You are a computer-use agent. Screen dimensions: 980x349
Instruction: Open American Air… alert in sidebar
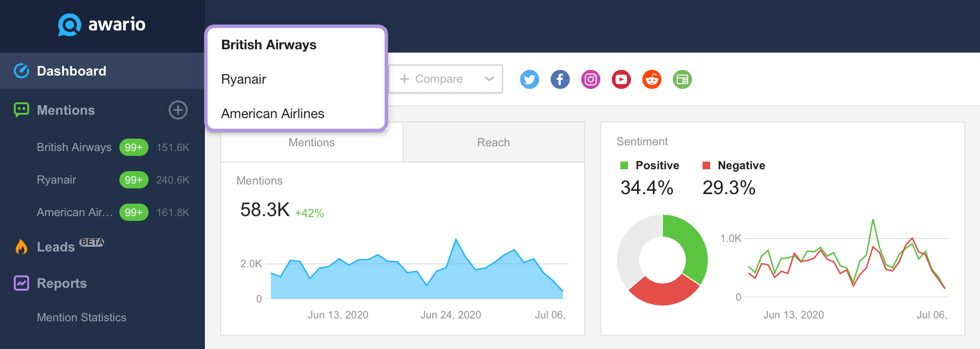75,212
